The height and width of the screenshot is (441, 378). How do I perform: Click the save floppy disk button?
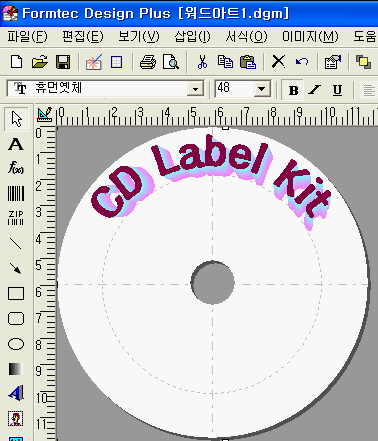coord(63,62)
